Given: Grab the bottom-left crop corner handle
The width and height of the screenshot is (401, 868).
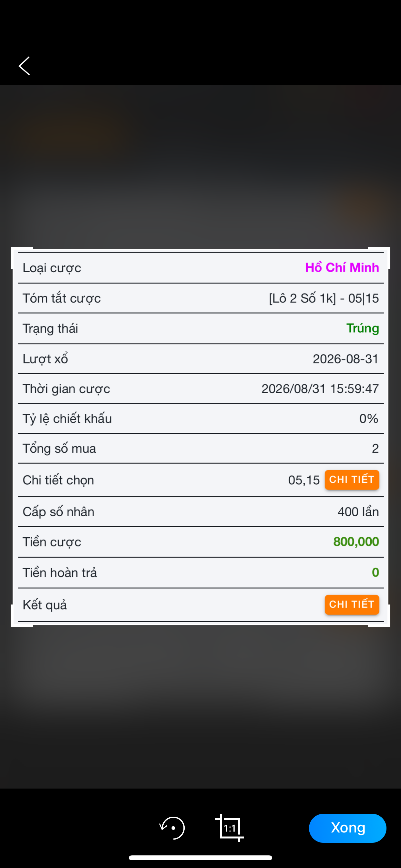Looking at the screenshot, I should pyautogui.click(x=22, y=615).
